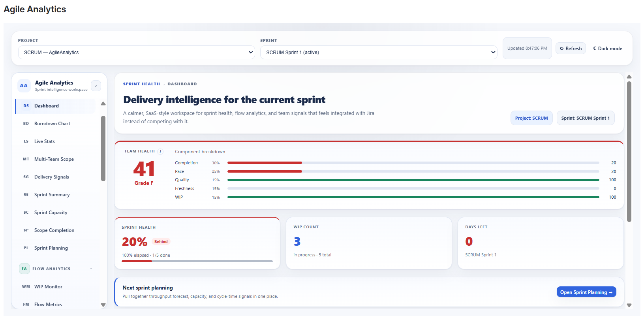Click the Sprint Health breadcrumb link

tap(141, 84)
